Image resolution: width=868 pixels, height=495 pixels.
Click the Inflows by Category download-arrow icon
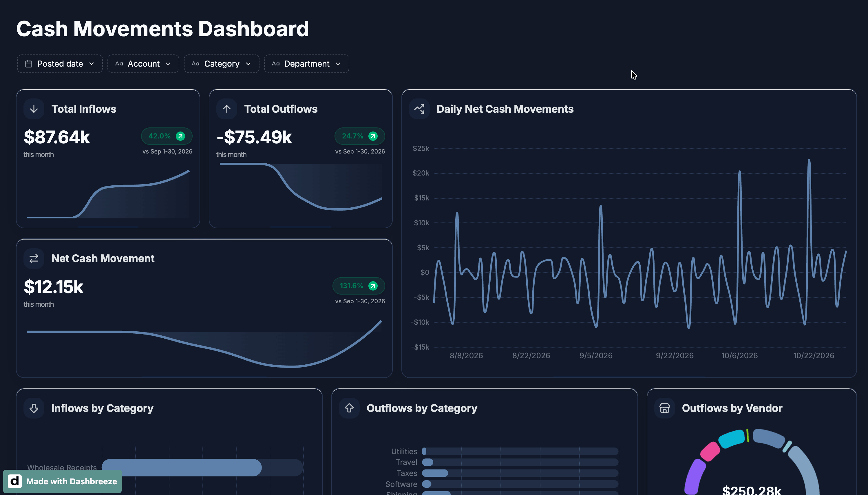coord(34,408)
